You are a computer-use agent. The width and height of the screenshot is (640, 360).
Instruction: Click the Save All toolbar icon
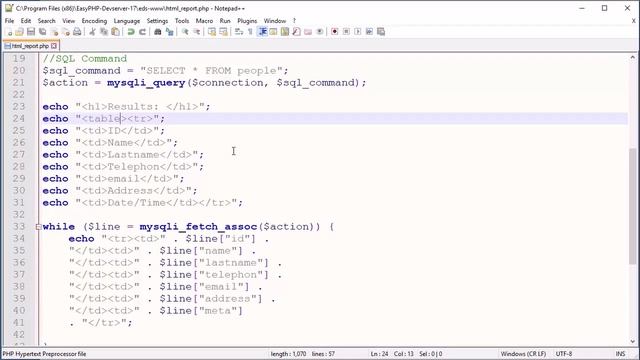42,32
